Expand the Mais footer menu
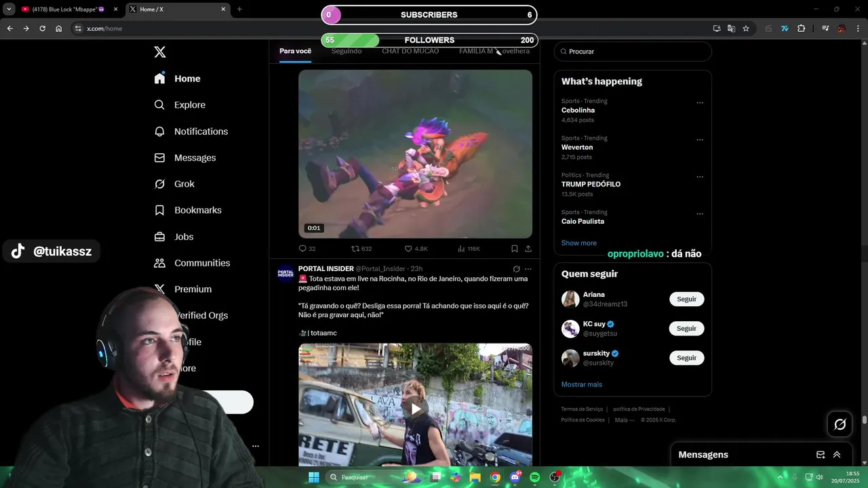Viewport: 868px width, 488px height. tap(625, 420)
